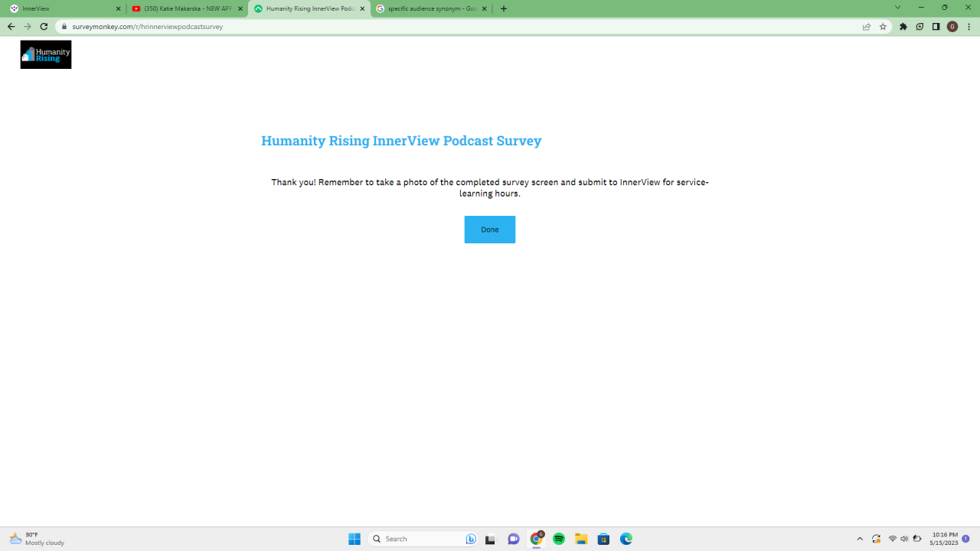Open the weather widget showing 90°F
This screenshot has width=980, height=551.
coord(37,539)
